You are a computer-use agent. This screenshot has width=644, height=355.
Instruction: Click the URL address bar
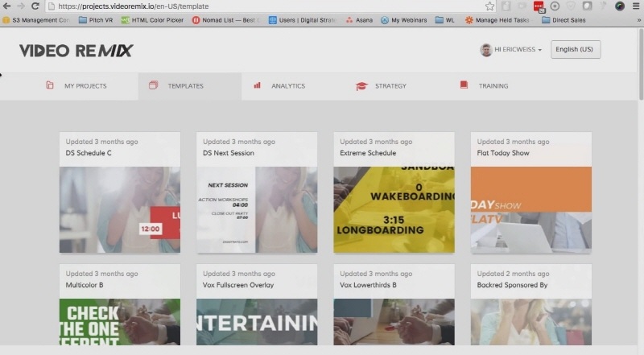[x=263, y=6]
